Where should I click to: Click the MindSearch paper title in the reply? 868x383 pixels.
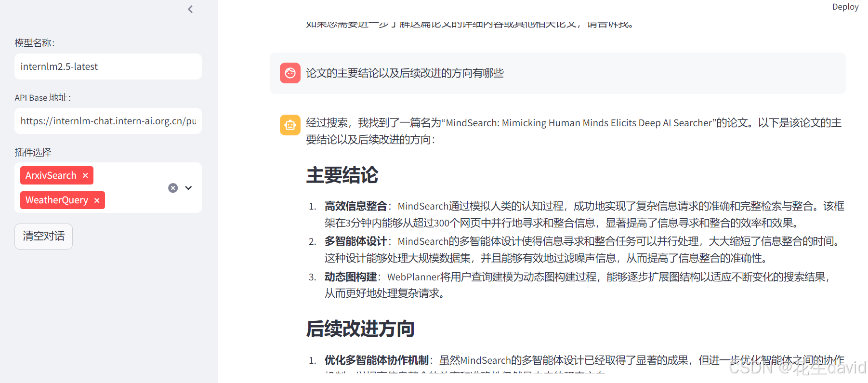579,123
